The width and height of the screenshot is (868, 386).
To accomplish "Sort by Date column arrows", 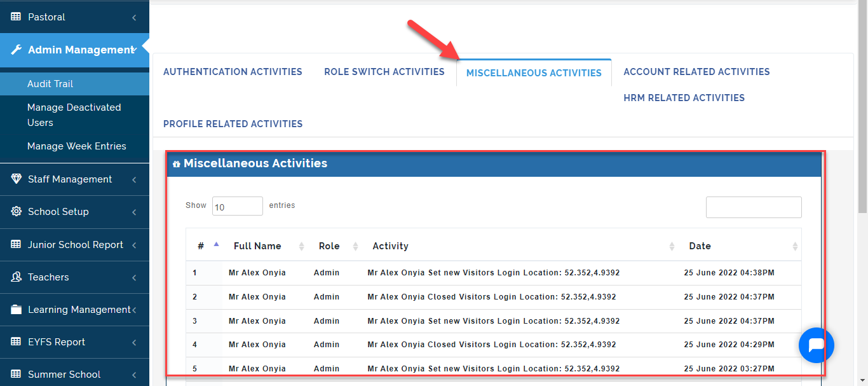I will [795, 247].
